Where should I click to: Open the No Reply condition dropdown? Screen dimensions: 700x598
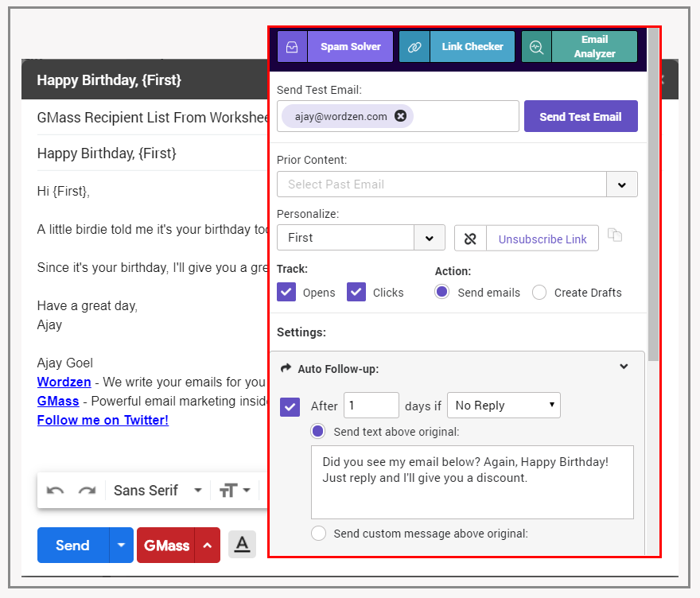[504, 406]
